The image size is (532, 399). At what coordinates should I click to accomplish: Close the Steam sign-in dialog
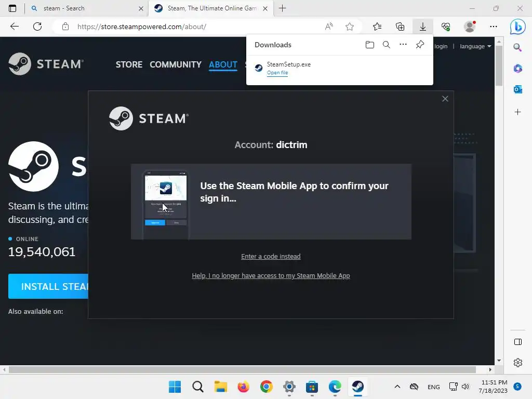445,99
